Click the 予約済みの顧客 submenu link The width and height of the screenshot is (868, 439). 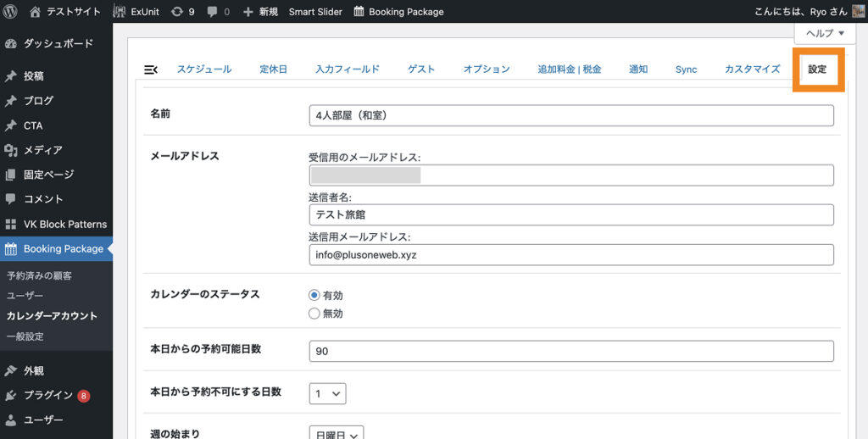click(x=39, y=275)
